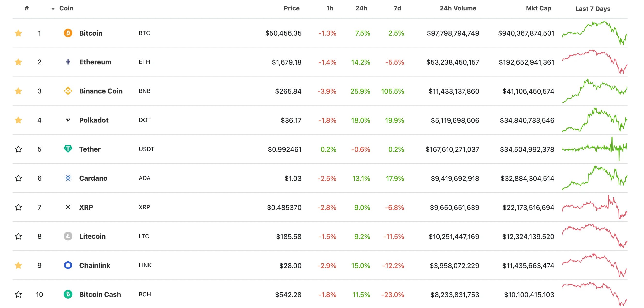Click the Polkadot logo icon

coord(68,120)
